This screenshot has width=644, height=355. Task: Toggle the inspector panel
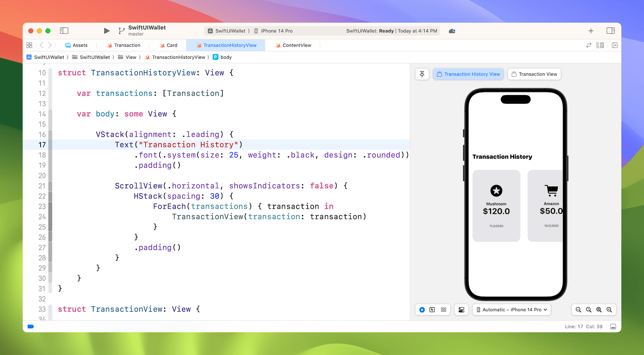click(611, 31)
